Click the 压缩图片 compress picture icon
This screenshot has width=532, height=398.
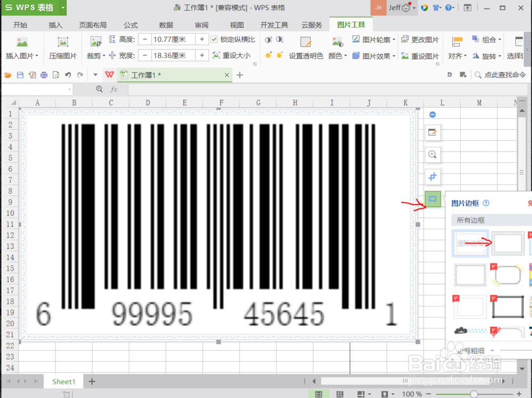63,43
